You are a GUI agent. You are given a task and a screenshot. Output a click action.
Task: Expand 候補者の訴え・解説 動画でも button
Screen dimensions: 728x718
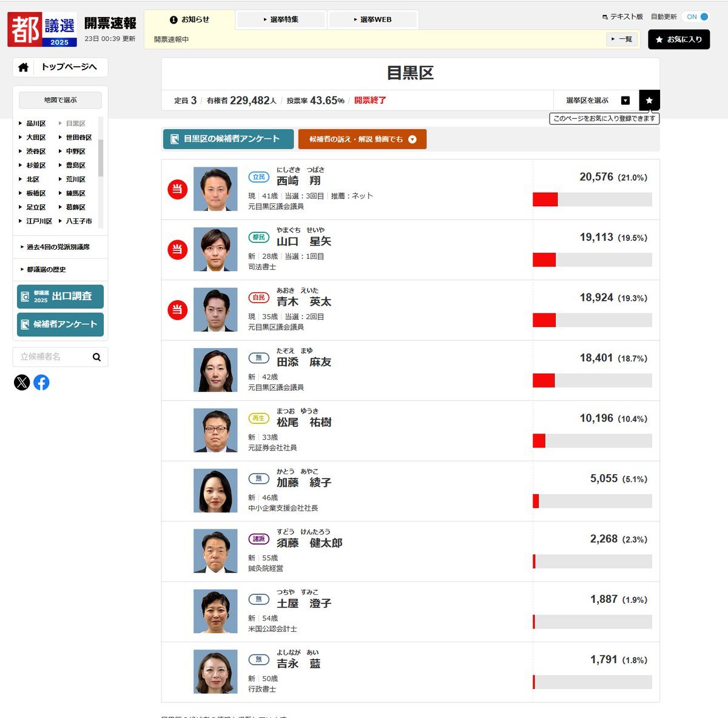(362, 139)
